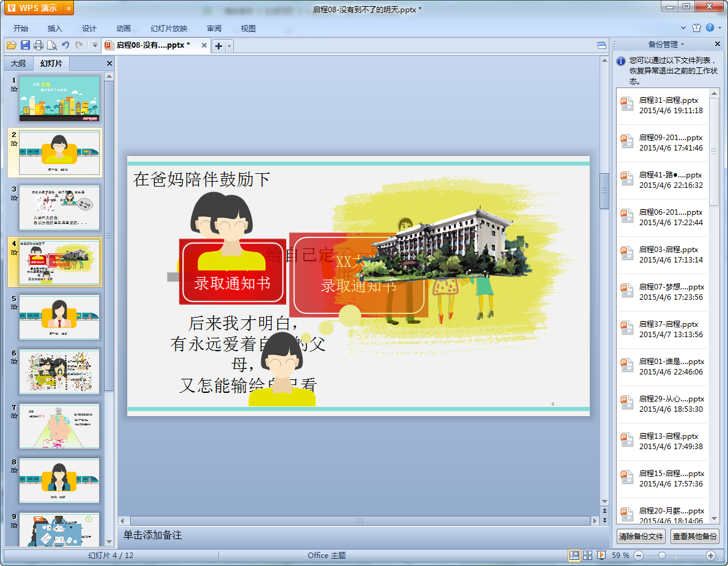Redo the last undone action

pos(79,45)
